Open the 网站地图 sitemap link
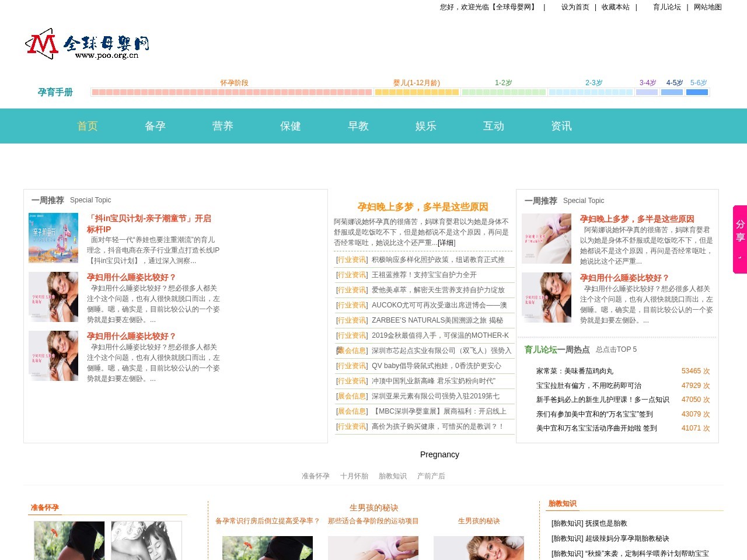The width and height of the screenshot is (747, 560). [x=707, y=8]
